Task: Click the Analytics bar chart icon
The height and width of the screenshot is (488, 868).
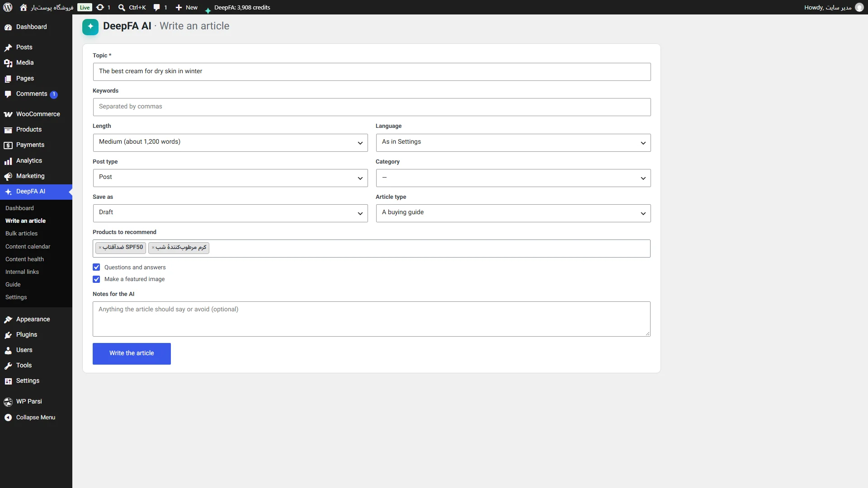Action: click(8, 161)
